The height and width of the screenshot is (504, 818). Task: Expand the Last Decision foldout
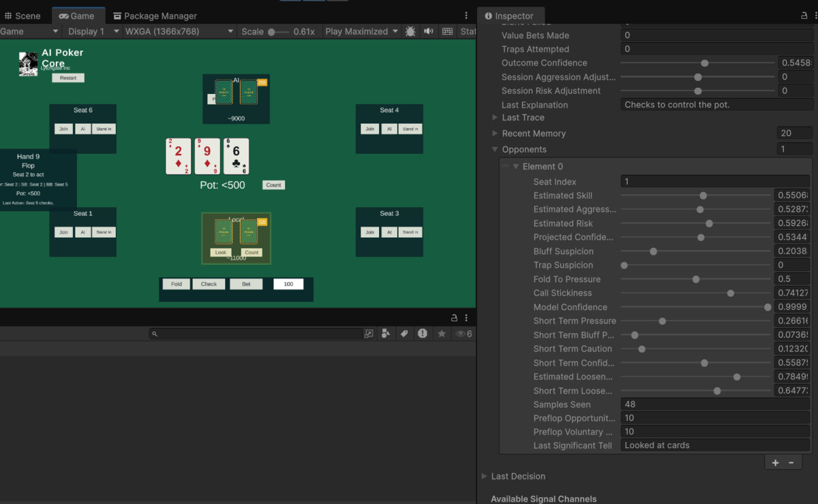[x=485, y=476]
